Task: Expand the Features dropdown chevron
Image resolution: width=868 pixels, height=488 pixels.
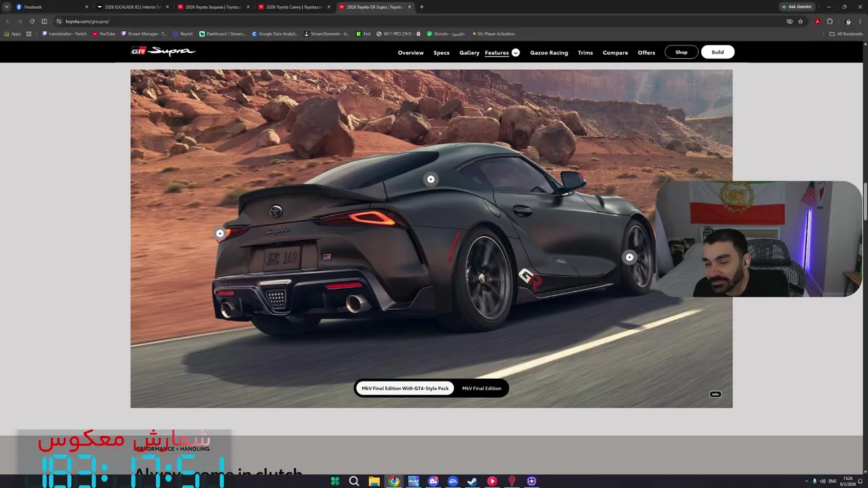Action: (x=515, y=52)
